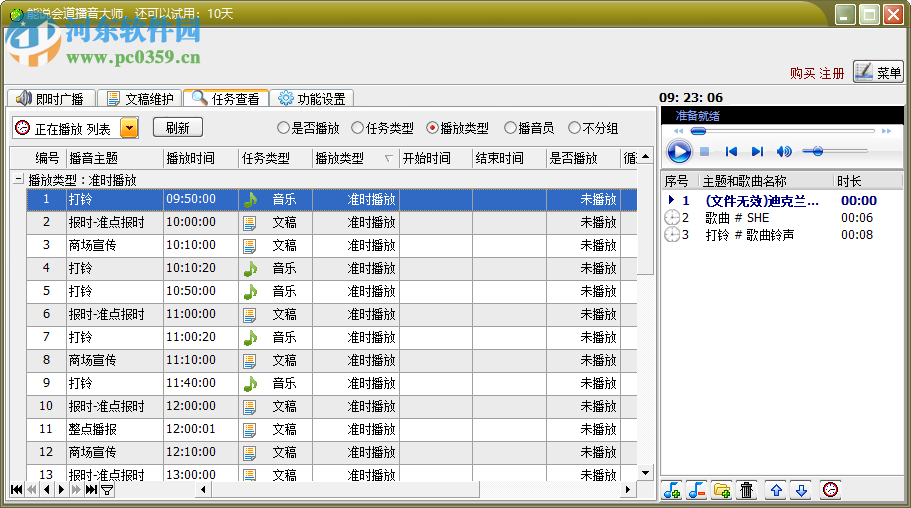Move playlist item up with arrow
The image size is (911, 508).
(x=775, y=490)
